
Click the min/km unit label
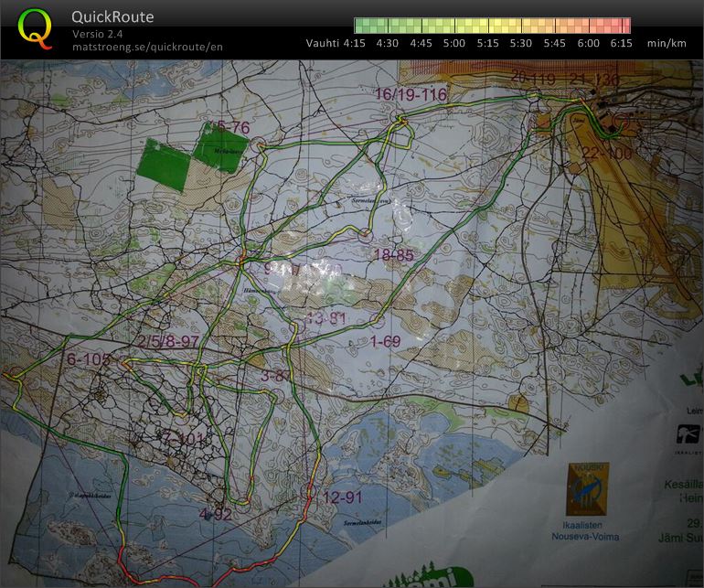click(667, 43)
